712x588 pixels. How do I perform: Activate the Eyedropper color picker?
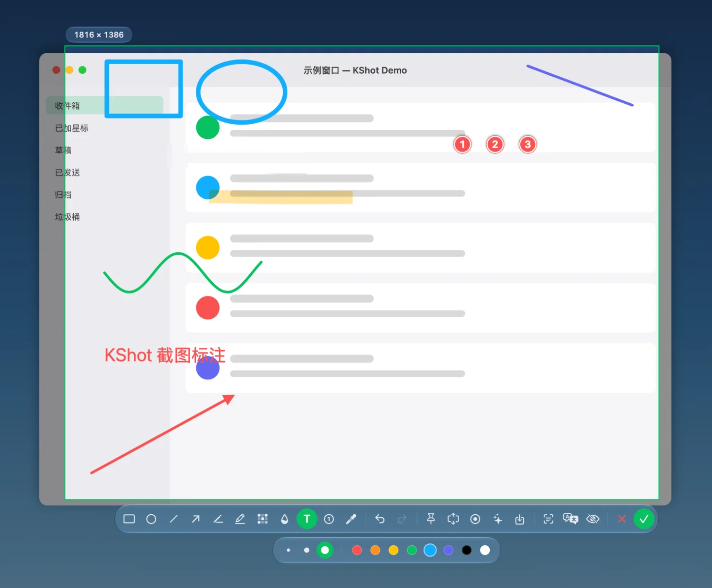tap(351, 519)
